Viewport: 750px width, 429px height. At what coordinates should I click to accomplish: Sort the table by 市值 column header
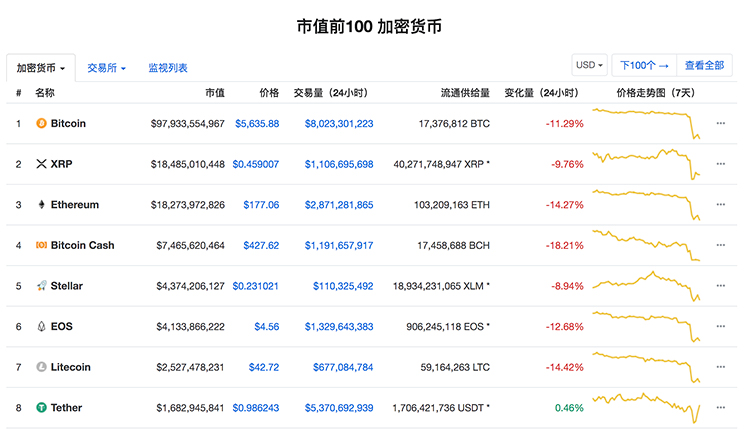[x=214, y=93]
